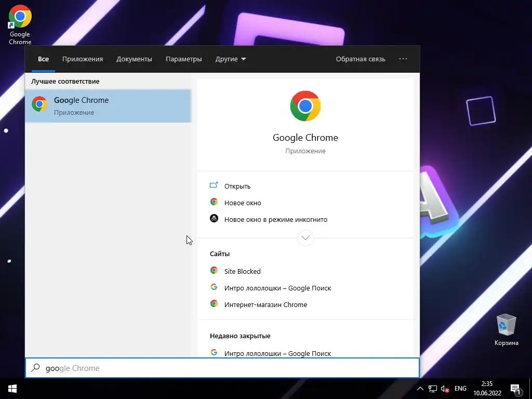This screenshot has width=532, height=399.
Task: Switch to the Документы tab
Action: point(135,59)
